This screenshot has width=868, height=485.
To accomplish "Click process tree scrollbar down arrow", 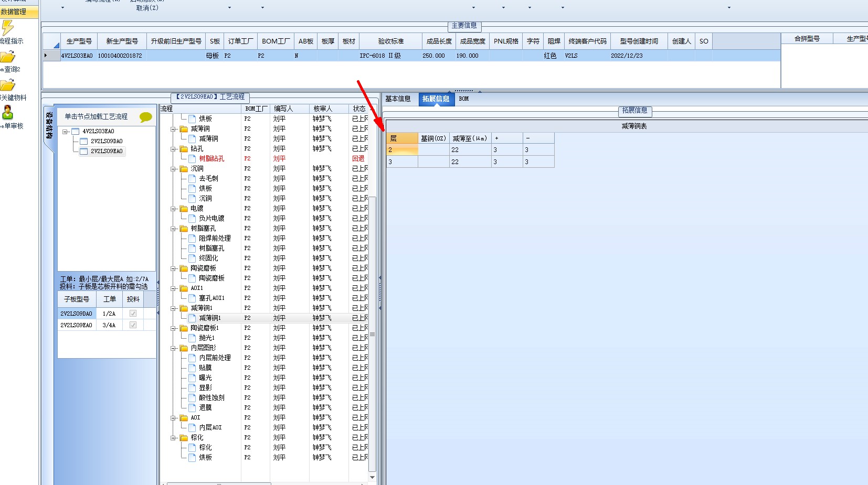I will pyautogui.click(x=373, y=477).
